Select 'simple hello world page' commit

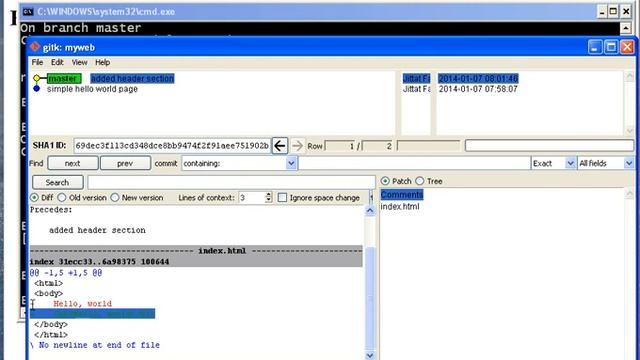click(92, 89)
